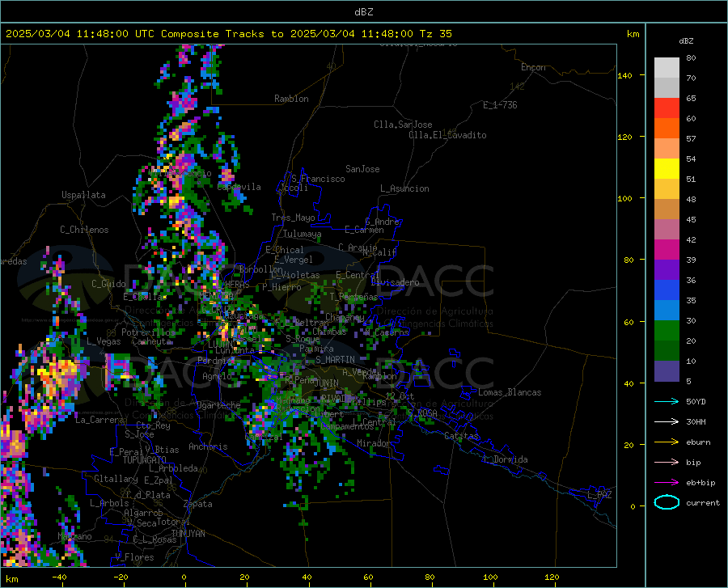The width and height of the screenshot is (728, 588).
Task: Click the 140 tick on vertical axis
Action: click(624, 75)
